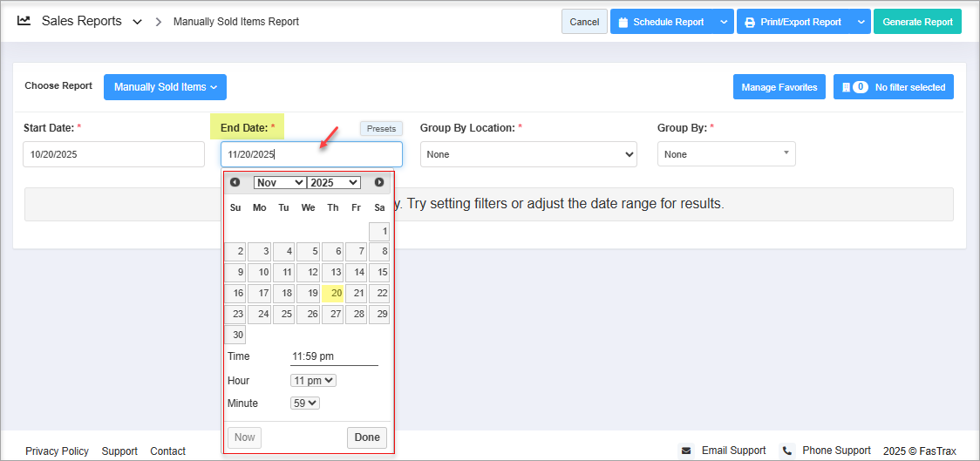Image resolution: width=980 pixels, height=461 pixels.
Task: Open the Sales Reports chevron menu
Action: 137,22
